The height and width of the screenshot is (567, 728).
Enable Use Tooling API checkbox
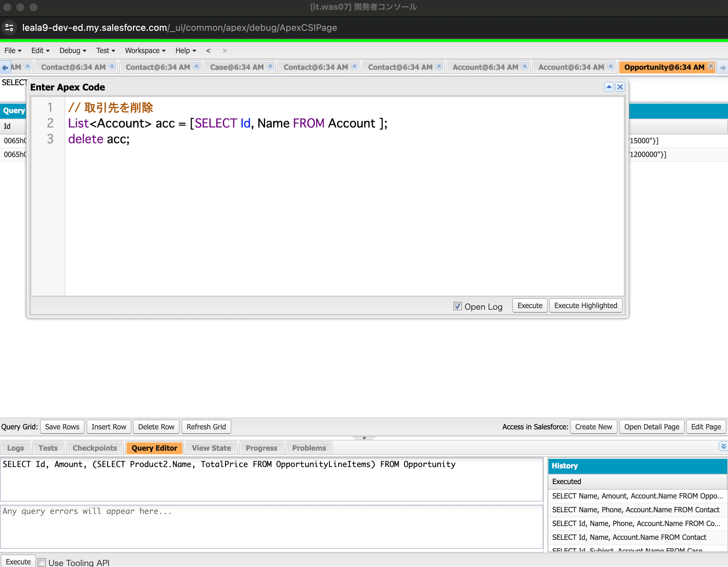click(x=42, y=562)
